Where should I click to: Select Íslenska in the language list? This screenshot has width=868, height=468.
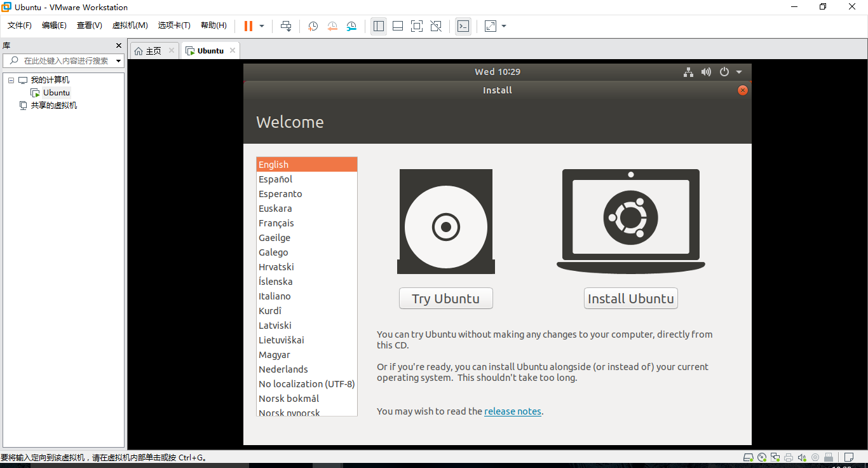click(307, 282)
